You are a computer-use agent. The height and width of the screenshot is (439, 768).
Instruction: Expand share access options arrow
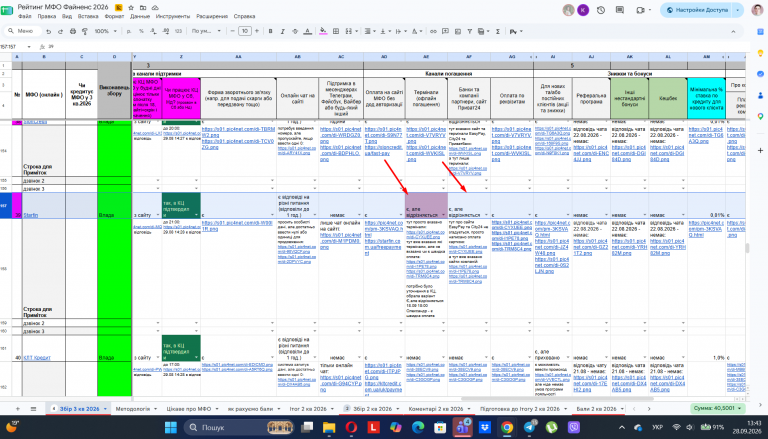click(738, 10)
